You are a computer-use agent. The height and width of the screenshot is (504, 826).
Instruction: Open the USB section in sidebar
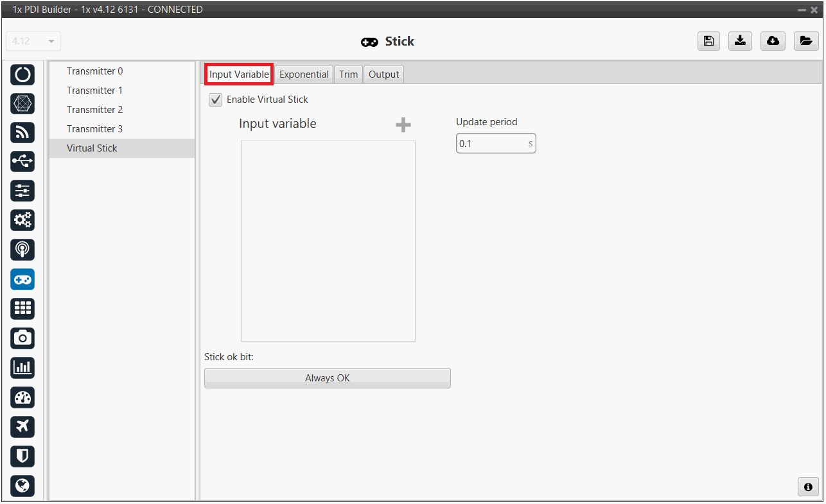[22, 162]
